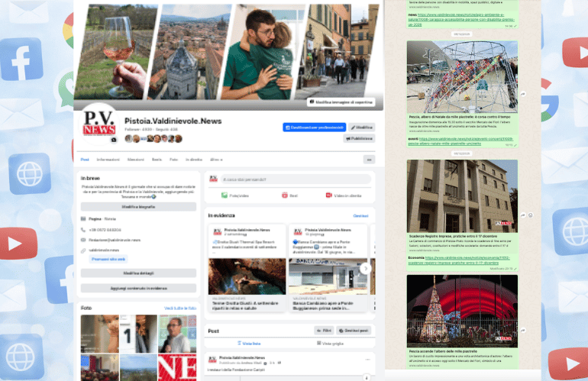Select Vista griglia view

coord(330,344)
